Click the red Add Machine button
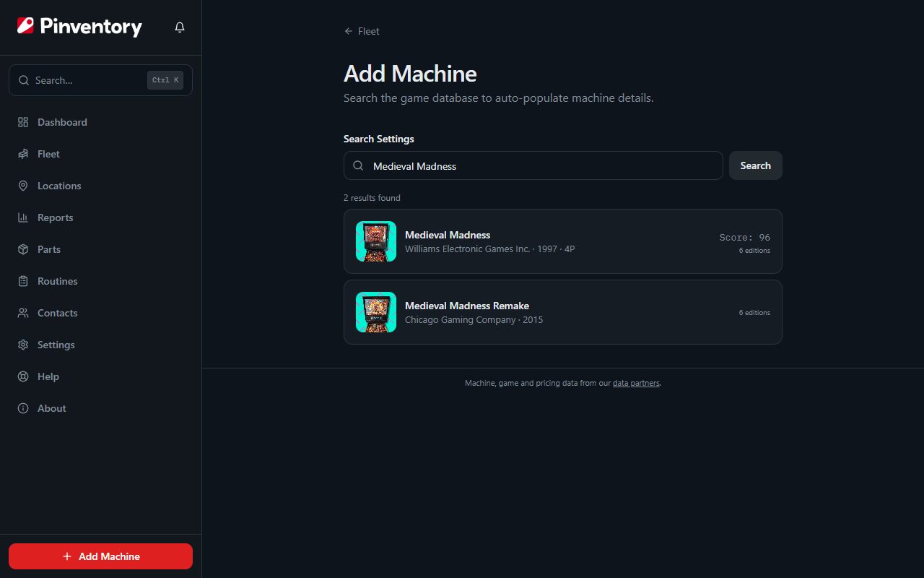Screen dimensions: 924x578 tap(100, 556)
